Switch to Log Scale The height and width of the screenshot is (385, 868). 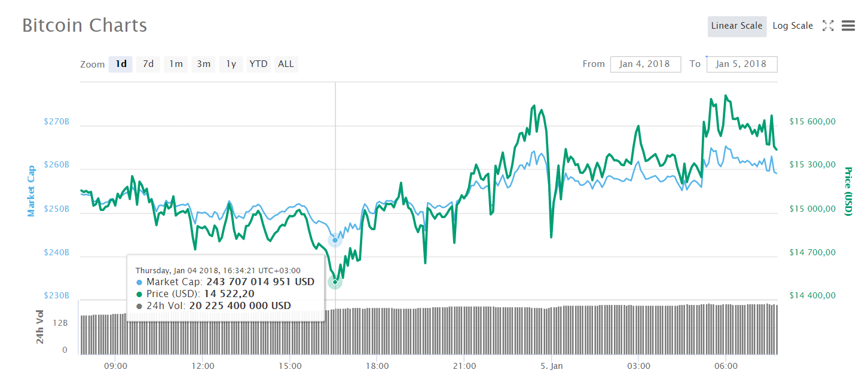(793, 26)
